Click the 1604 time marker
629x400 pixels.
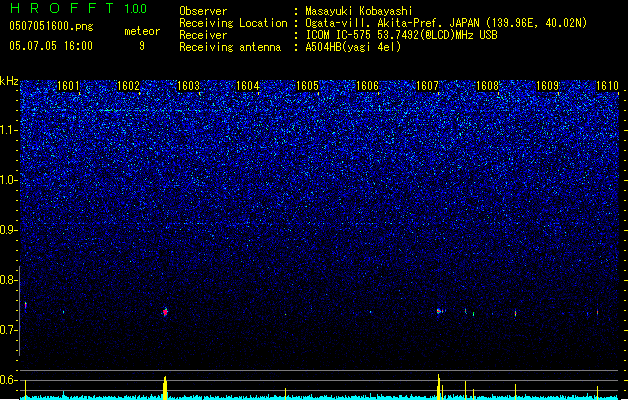[x=248, y=86]
